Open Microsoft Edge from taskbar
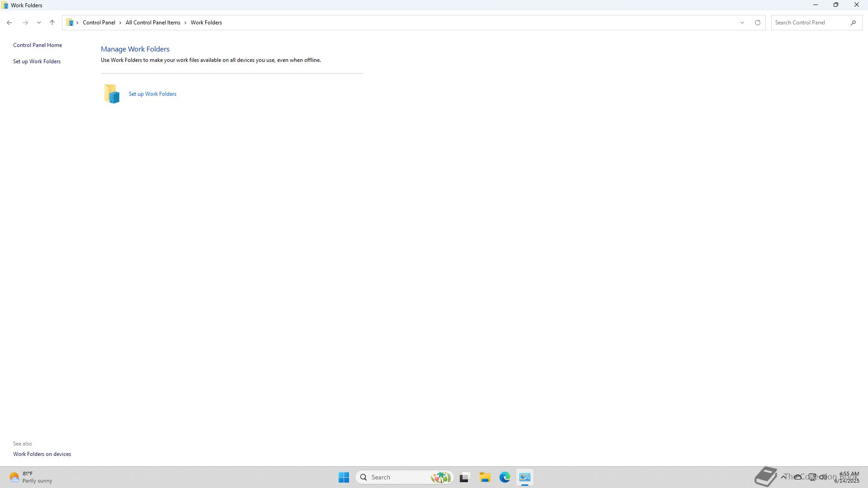The width and height of the screenshot is (868, 488). pos(505,477)
